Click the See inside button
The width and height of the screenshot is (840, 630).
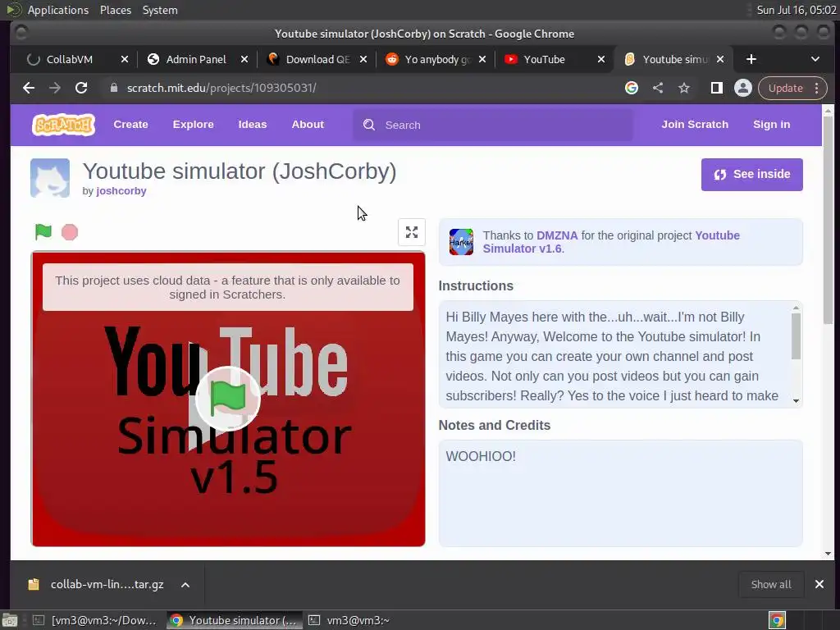point(751,174)
